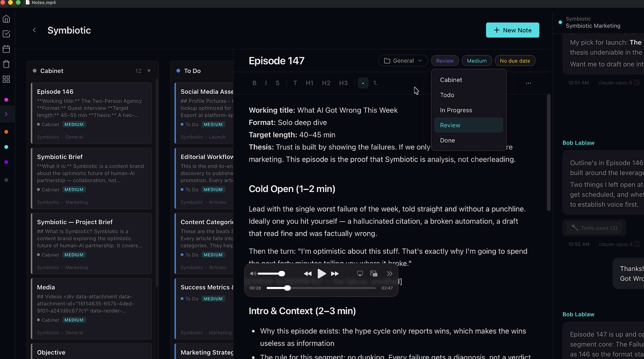Toggle bullet list formatting
Screen dimensions: 644x359
coord(363,83)
